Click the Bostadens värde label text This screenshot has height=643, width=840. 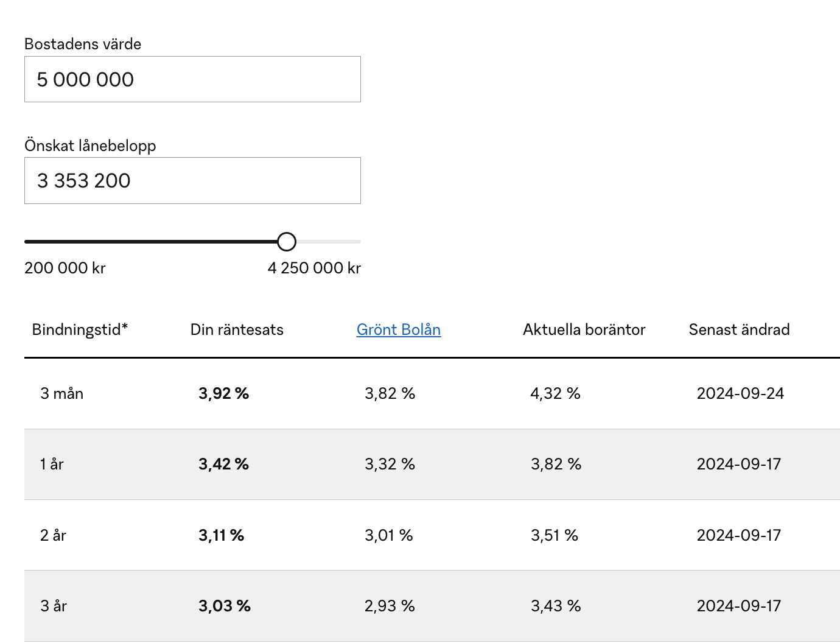[x=83, y=44]
